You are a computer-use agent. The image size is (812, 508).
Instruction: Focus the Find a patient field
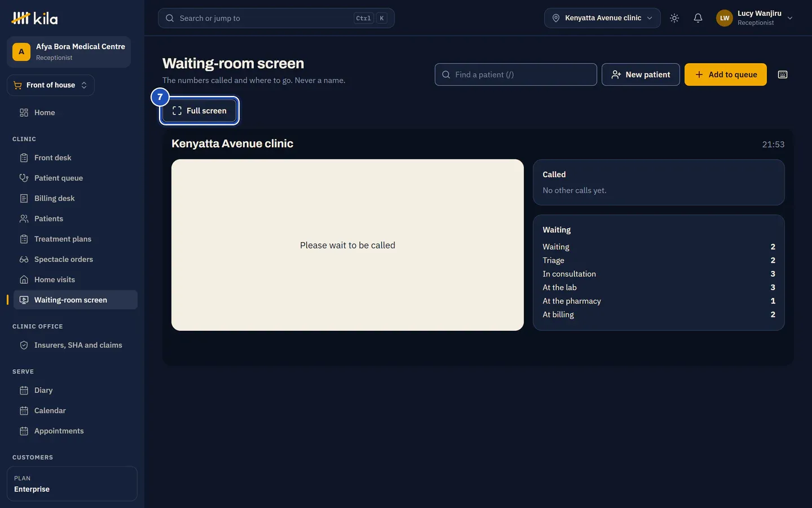point(516,75)
